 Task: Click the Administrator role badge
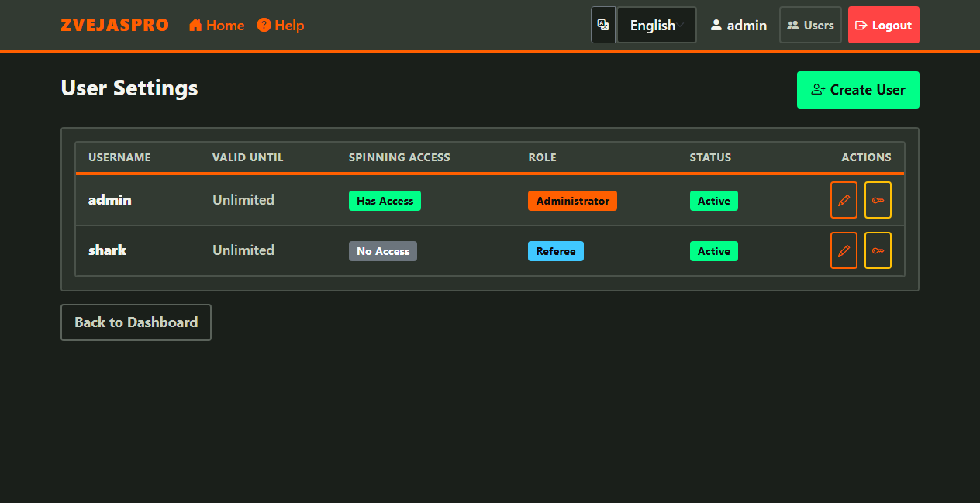coord(572,201)
